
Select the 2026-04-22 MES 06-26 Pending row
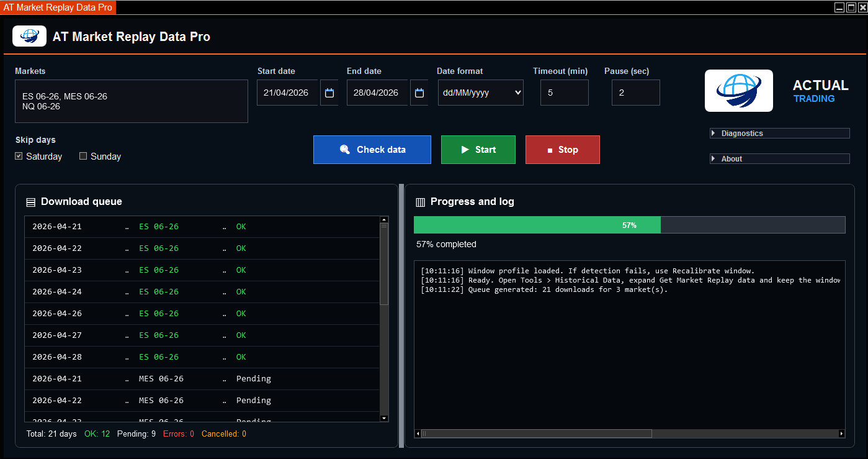coord(202,401)
